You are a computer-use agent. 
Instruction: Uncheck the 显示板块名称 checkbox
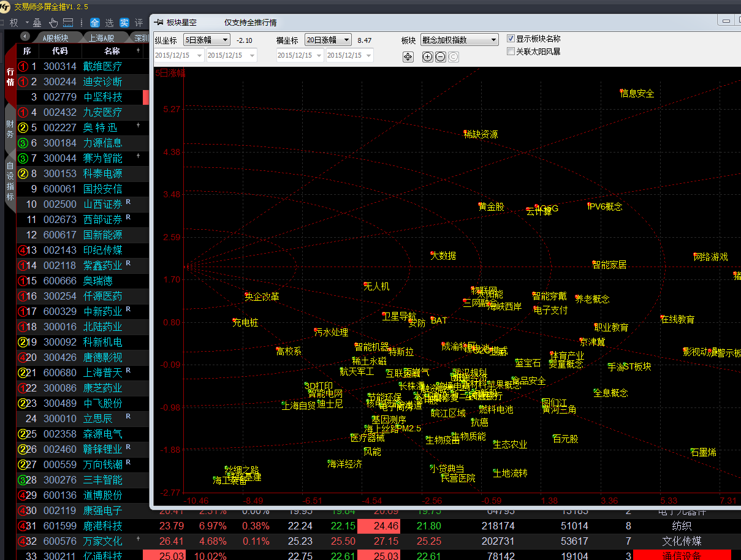(511, 39)
